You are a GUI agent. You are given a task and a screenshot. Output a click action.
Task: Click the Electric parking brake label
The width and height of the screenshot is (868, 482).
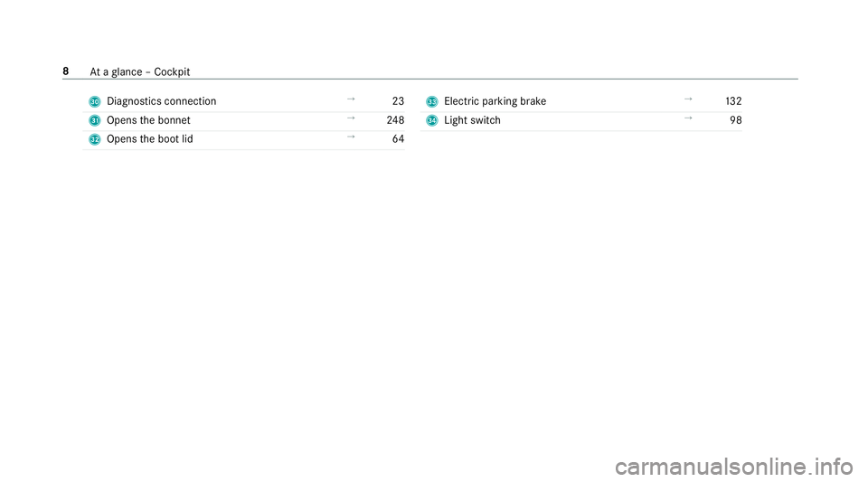(x=495, y=101)
